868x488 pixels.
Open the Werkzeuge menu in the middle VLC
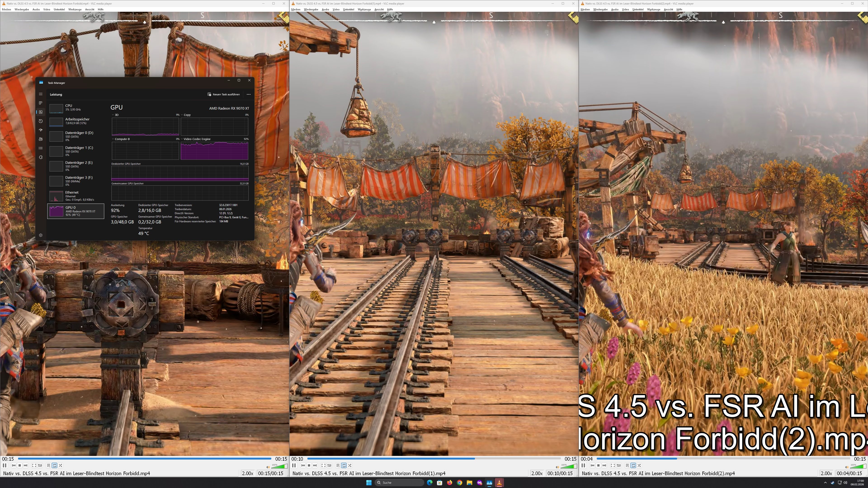[x=364, y=9]
